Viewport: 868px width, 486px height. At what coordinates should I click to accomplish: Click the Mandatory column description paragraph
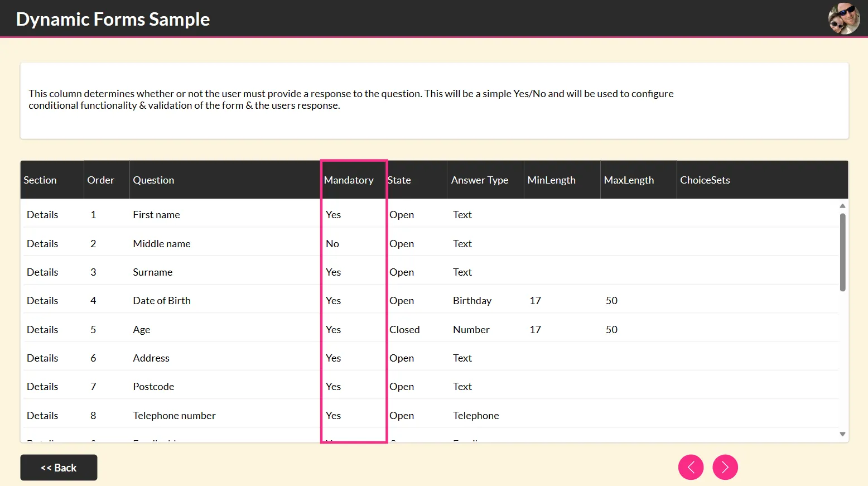351,99
